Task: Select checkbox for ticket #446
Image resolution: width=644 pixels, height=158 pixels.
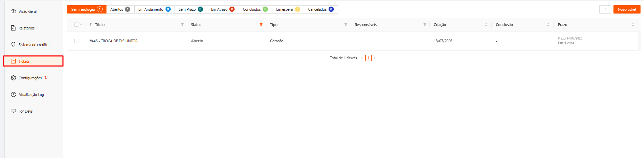Action: 76,41
